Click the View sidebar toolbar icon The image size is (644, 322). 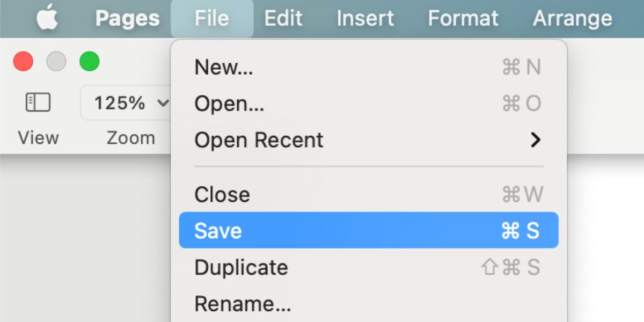coord(38,103)
